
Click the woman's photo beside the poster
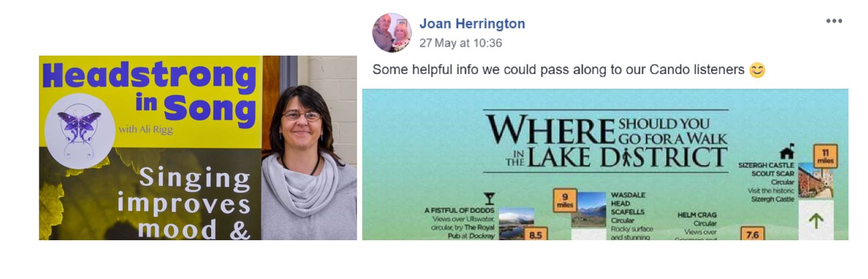tap(310, 148)
